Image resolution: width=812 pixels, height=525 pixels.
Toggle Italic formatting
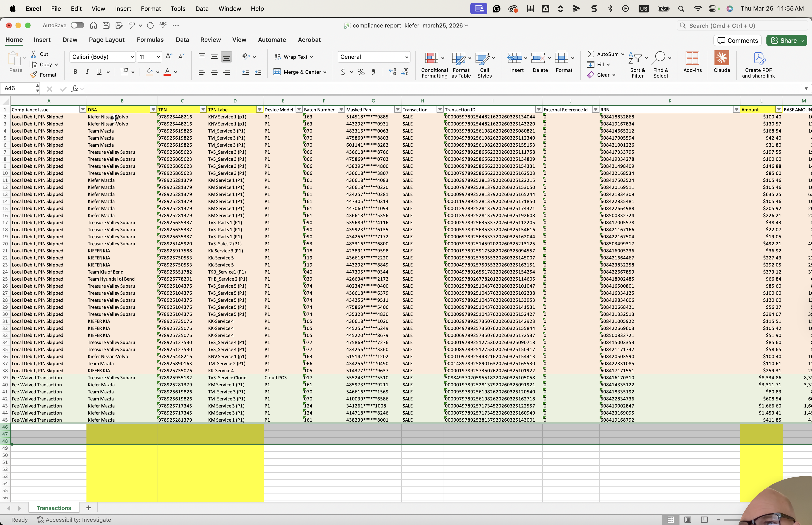(87, 72)
